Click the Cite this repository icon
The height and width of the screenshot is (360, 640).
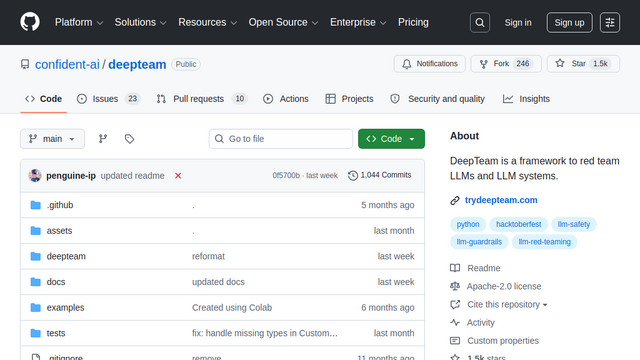click(x=455, y=304)
